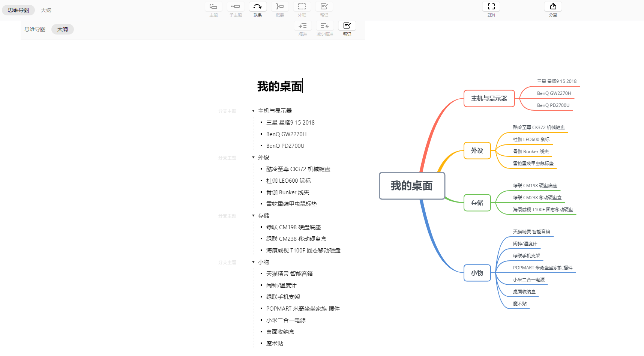The image size is (644, 356).
Task: Collapse the 小物 outline branch
Action: click(x=253, y=262)
